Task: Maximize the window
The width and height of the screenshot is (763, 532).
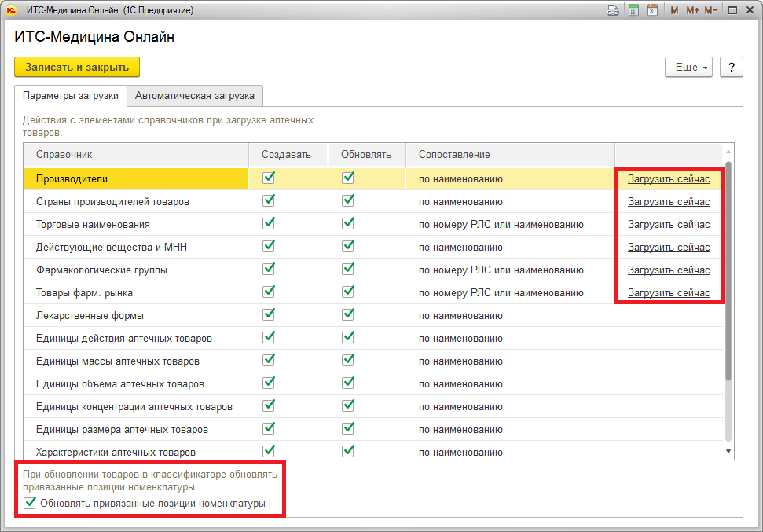Action: pyautogui.click(x=732, y=10)
